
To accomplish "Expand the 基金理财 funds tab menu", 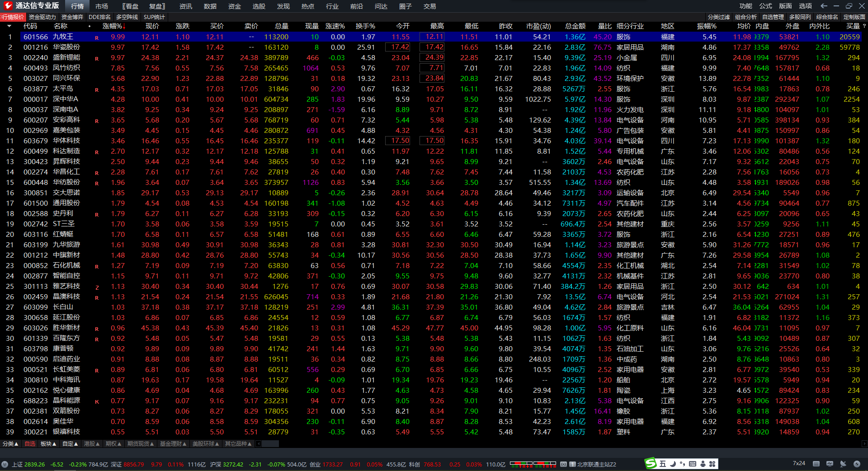I will [173, 444].
